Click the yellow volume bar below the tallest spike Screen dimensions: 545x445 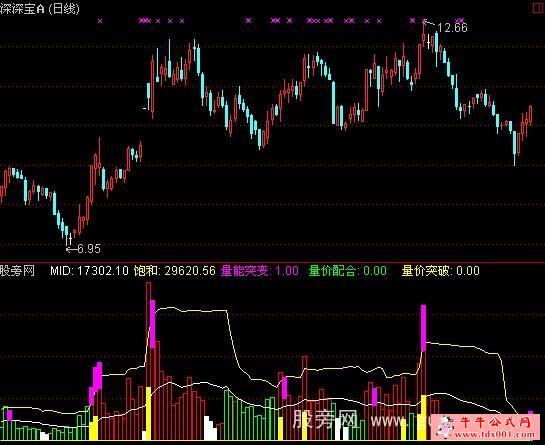click(148, 413)
